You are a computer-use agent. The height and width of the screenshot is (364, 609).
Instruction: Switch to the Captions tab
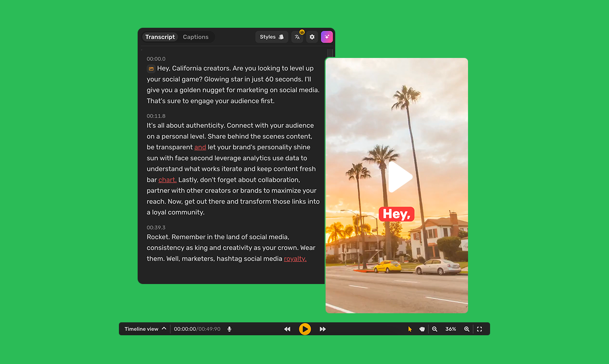(x=195, y=36)
